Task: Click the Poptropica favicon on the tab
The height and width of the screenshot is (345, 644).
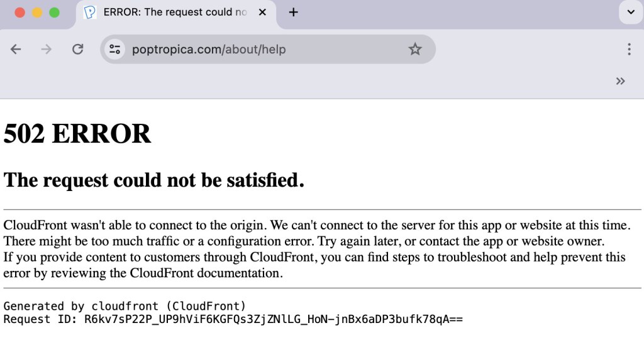Action: (90, 13)
